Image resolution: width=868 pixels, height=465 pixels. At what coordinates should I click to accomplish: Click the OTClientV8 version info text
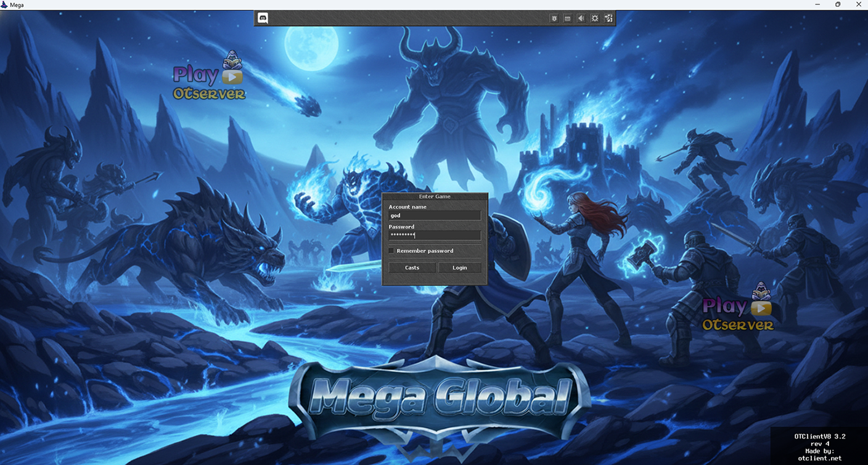(x=819, y=447)
